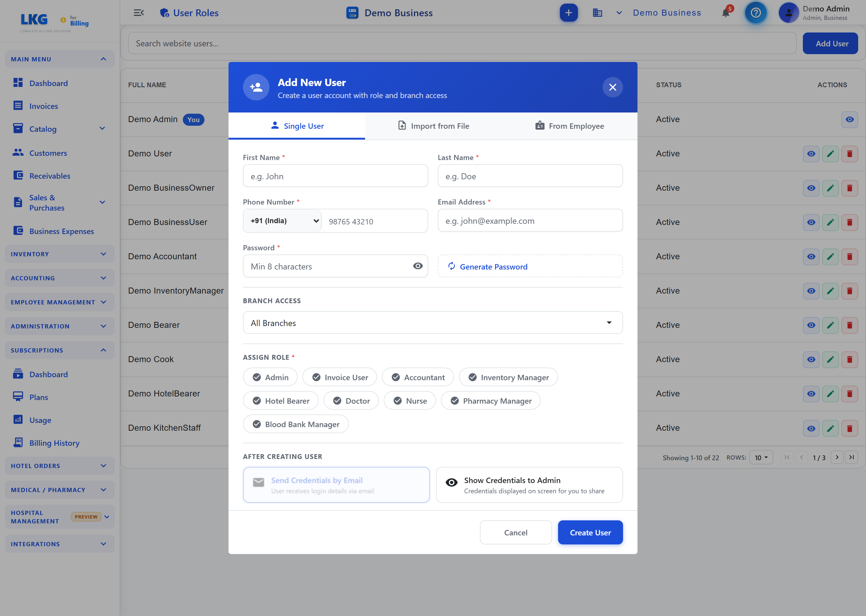The width and height of the screenshot is (866, 616).
Task: Edit the Demo HotelBearer row
Action: coord(830,394)
